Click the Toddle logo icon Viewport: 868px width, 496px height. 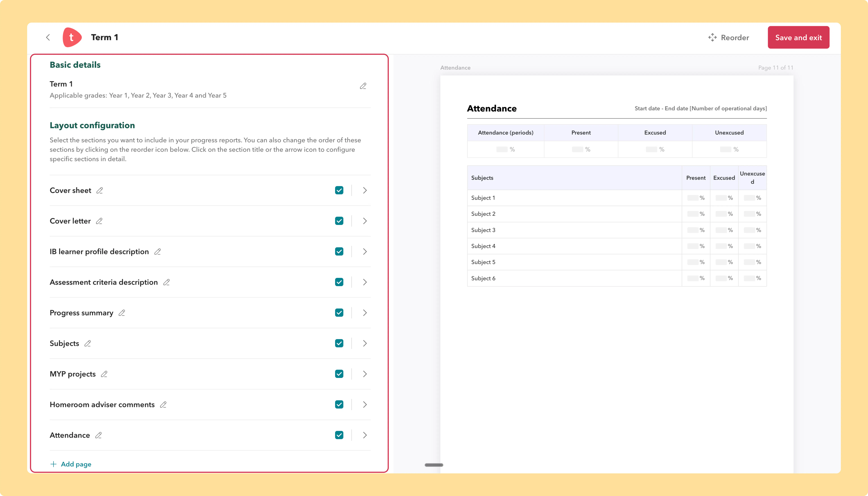coord(72,37)
